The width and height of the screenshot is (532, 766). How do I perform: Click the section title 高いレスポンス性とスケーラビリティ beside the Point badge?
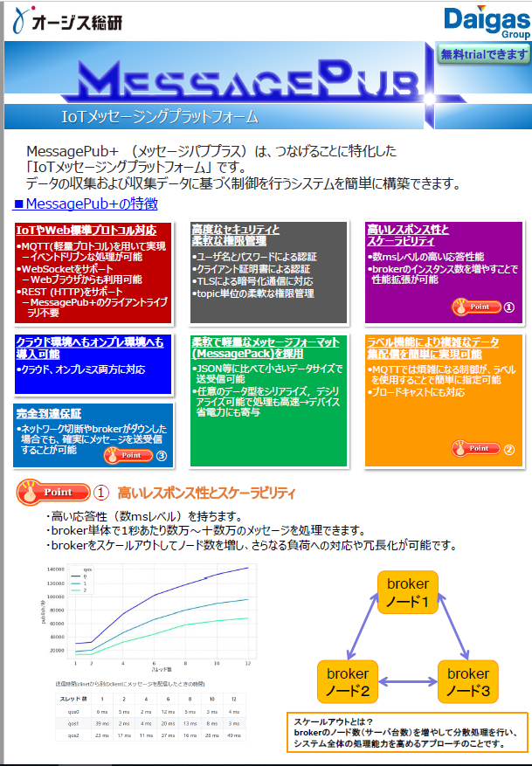click(x=206, y=493)
